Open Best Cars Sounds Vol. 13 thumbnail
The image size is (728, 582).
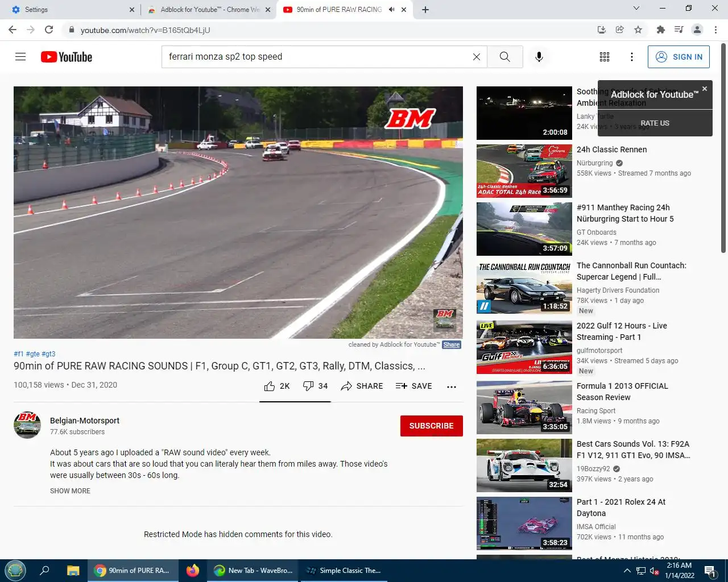click(524, 465)
